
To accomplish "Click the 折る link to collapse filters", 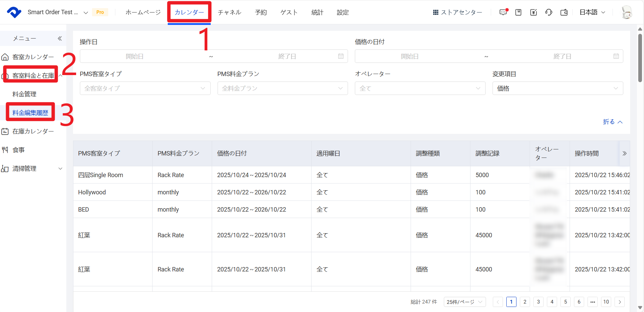I will (613, 122).
